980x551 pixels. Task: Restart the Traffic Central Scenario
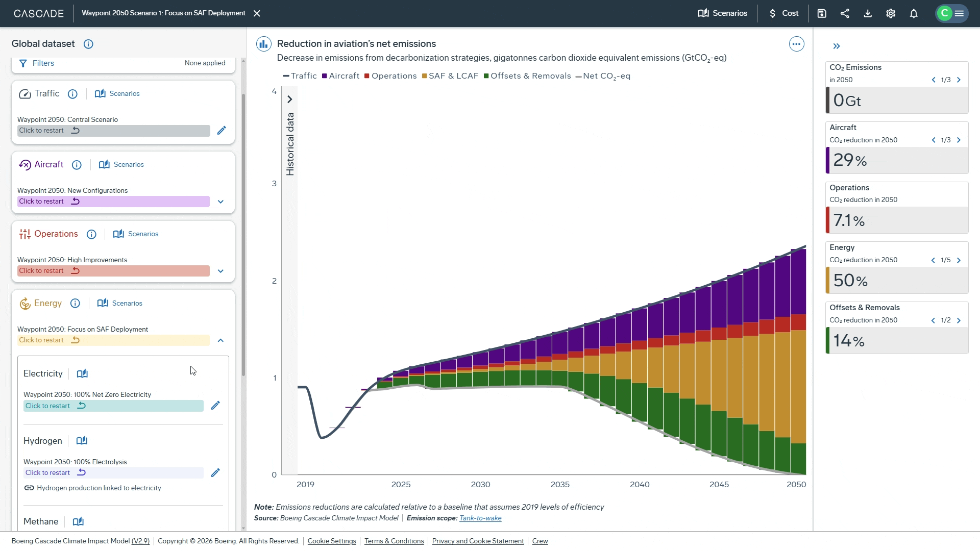[x=113, y=131]
